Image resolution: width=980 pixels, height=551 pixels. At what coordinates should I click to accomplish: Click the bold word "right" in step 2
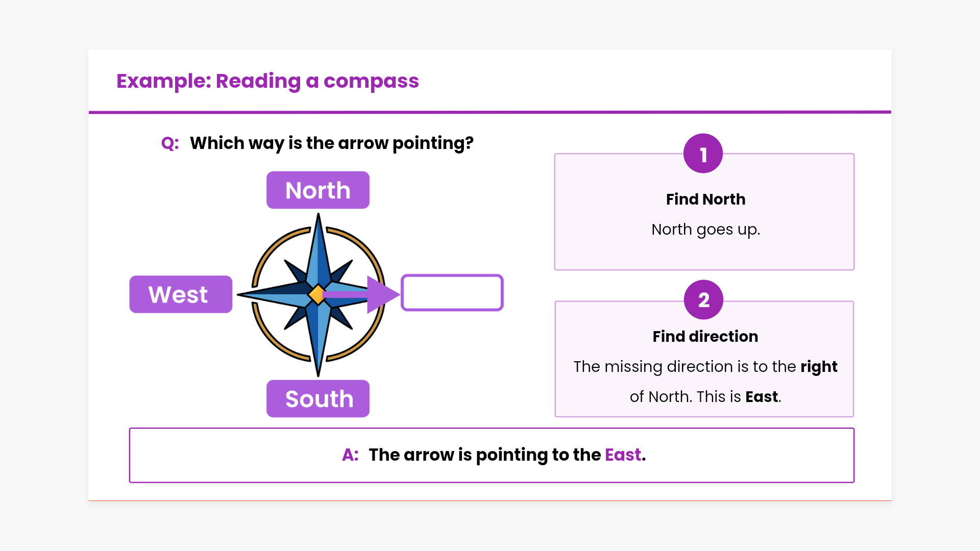pos(819,366)
